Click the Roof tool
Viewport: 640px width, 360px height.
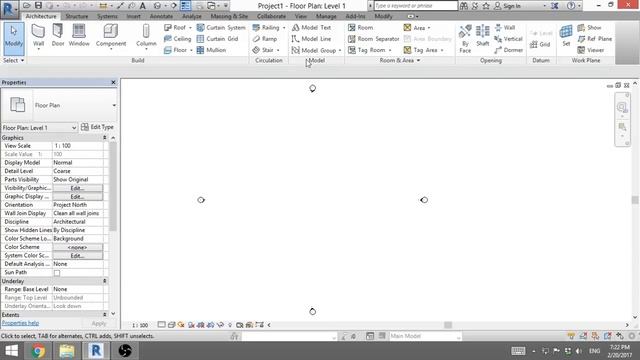click(x=178, y=28)
